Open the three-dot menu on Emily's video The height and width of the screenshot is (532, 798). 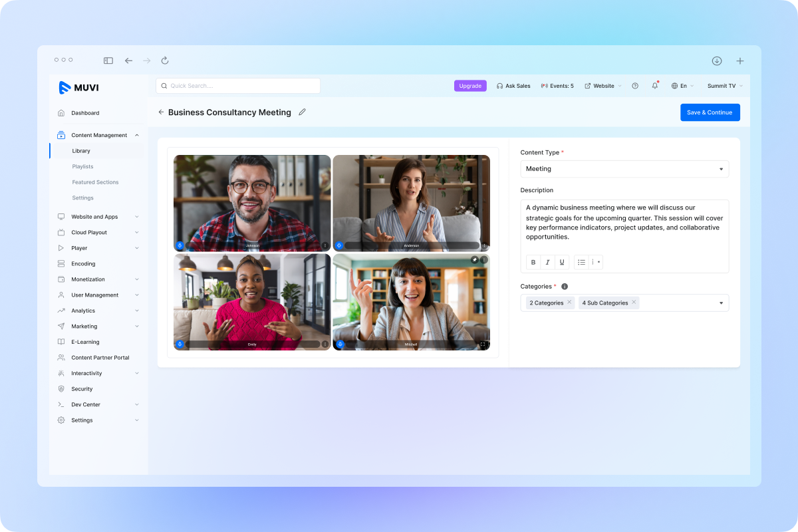coord(325,344)
